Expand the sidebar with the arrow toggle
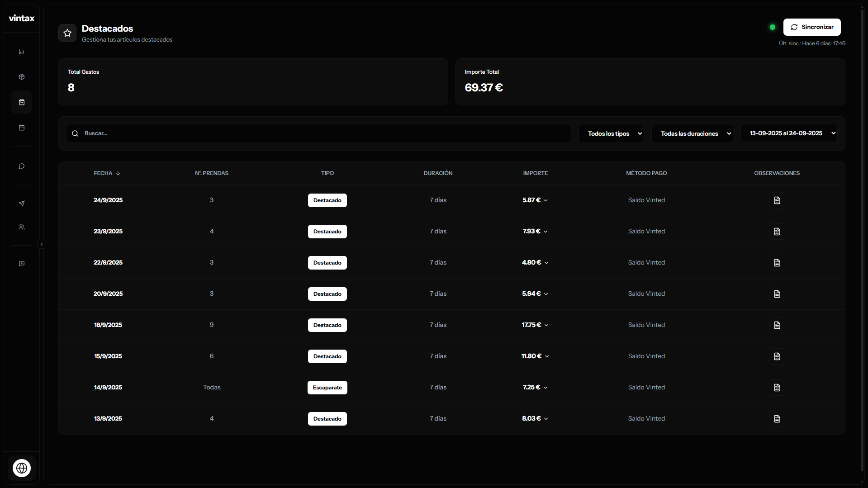868x488 pixels. pyautogui.click(x=42, y=244)
